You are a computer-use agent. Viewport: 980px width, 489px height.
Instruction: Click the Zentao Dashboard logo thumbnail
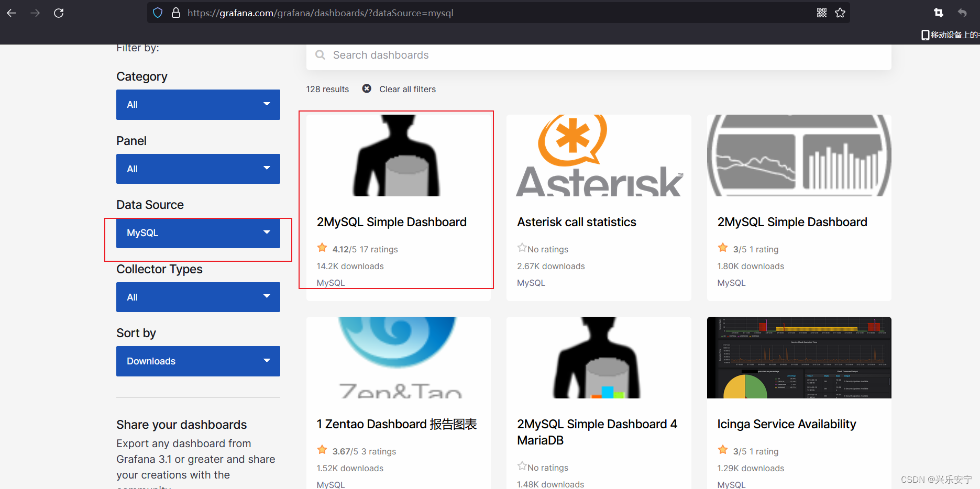click(x=399, y=358)
